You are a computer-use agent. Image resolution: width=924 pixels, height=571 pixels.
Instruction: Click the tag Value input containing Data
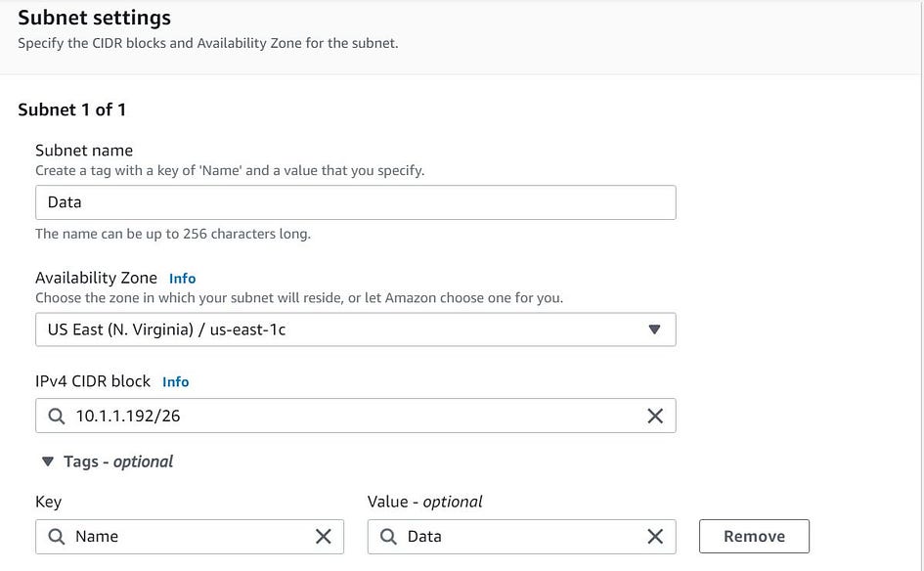(x=518, y=536)
